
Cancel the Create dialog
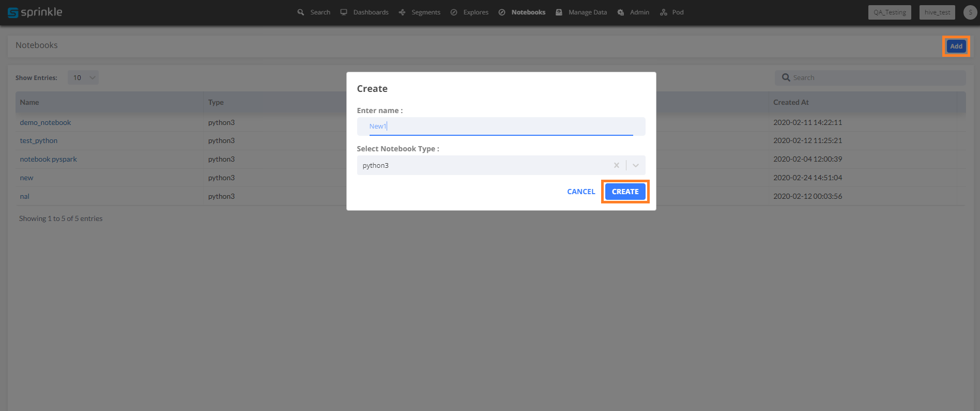click(581, 192)
